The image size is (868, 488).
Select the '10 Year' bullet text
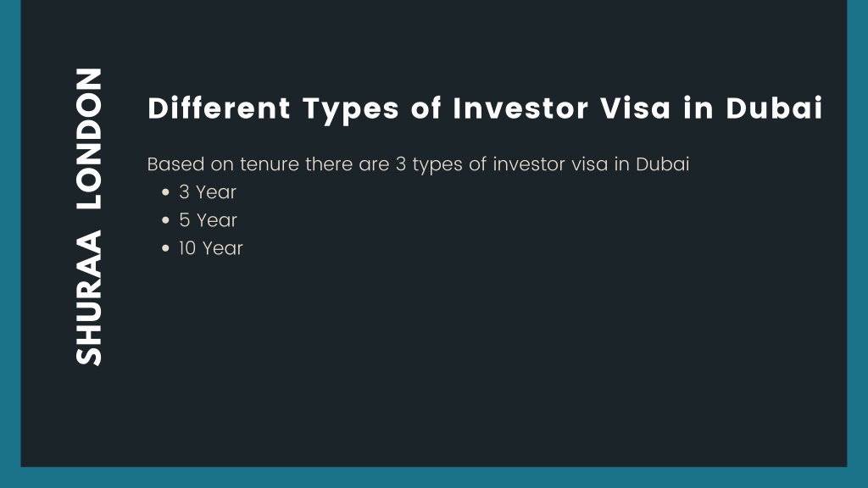pos(211,248)
